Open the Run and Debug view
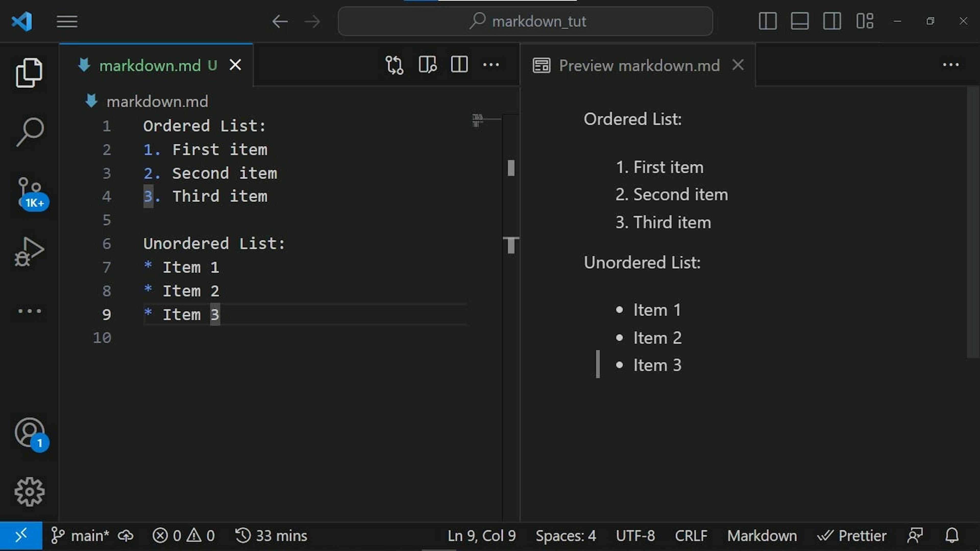Viewport: 980px width, 551px height. tap(29, 252)
